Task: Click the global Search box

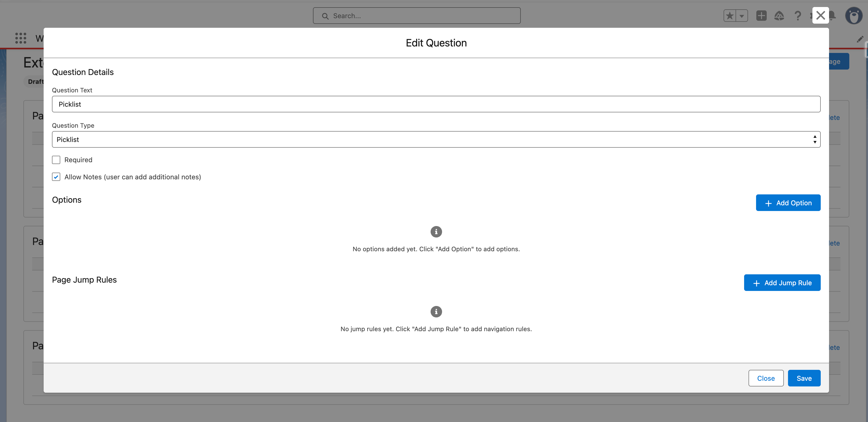Action: tap(417, 16)
